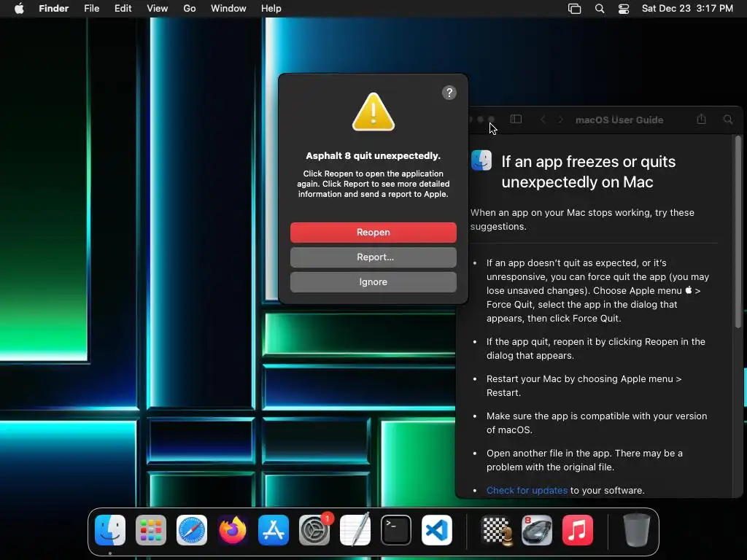Click 'Asphalt 8 quit unexpectedly.' heading
The height and width of the screenshot is (560, 747).
point(373,156)
